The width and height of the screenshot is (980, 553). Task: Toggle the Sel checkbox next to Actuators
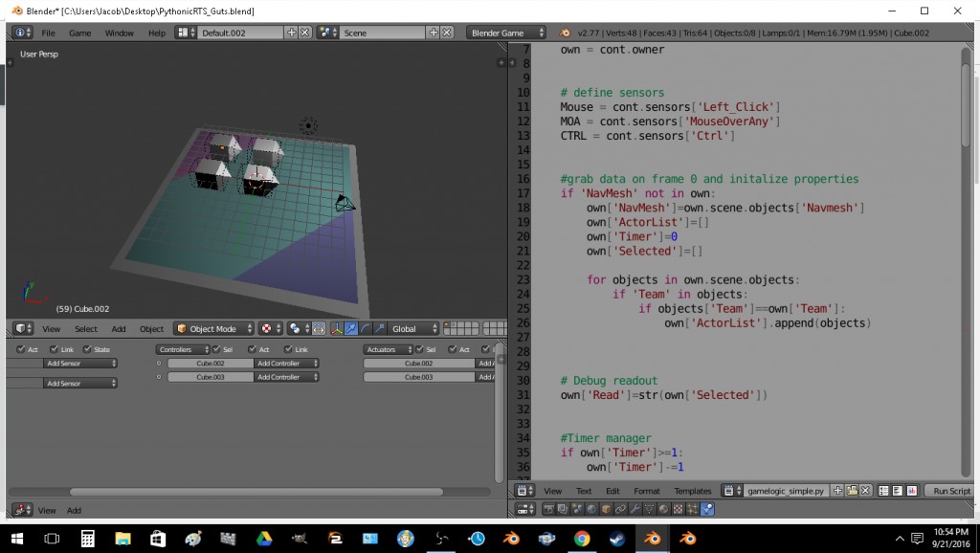419,349
